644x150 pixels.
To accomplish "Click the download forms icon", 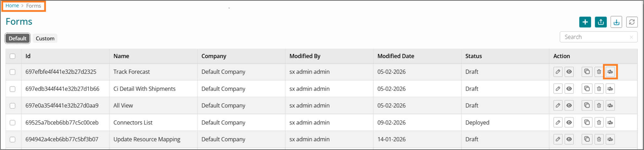I will [x=616, y=22].
